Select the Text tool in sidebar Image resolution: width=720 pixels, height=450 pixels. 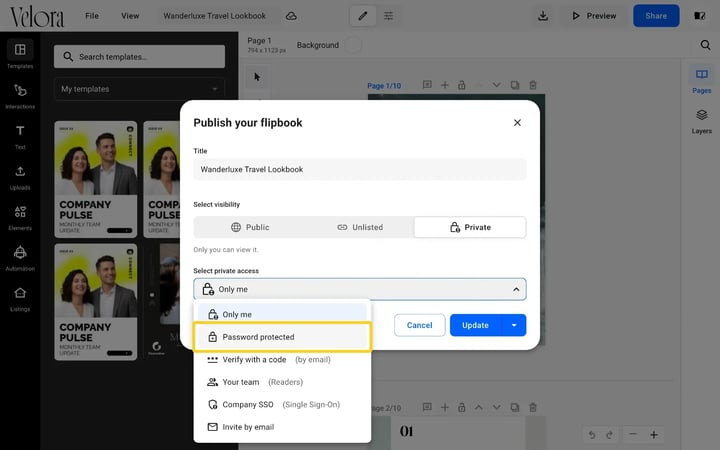point(20,136)
